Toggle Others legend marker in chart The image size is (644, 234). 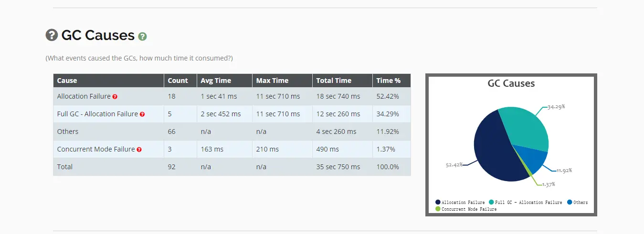570,203
